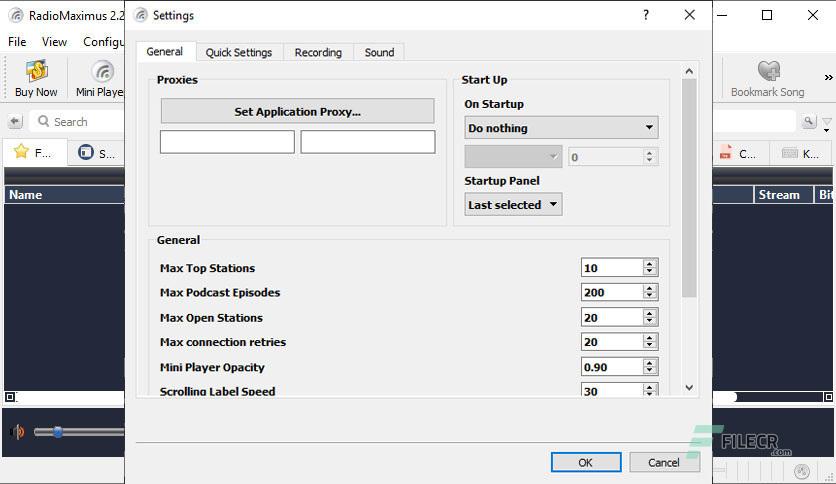The image size is (836, 484).
Task: Increase the Mini Player Opacity value
Action: 649,363
